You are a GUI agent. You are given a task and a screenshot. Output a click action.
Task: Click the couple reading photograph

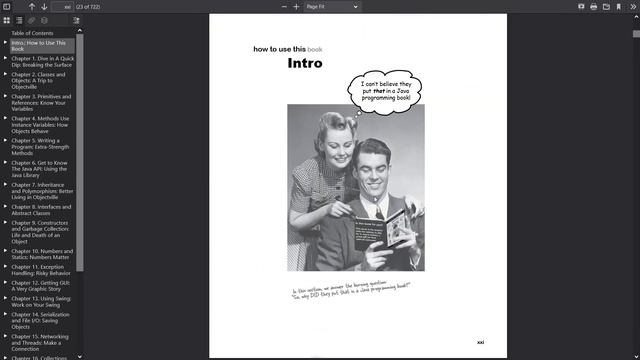(x=356, y=187)
